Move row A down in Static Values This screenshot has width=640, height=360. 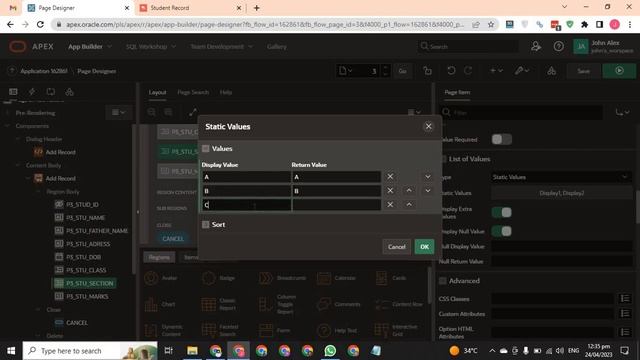427,177
